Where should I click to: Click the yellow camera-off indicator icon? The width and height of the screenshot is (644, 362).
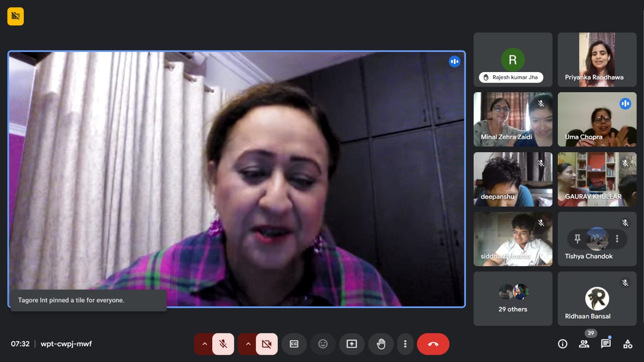[x=15, y=17]
